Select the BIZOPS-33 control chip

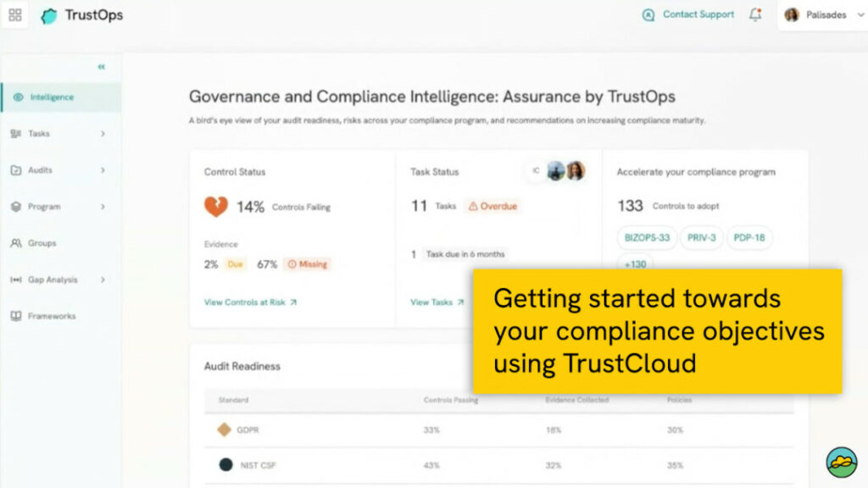tap(647, 237)
